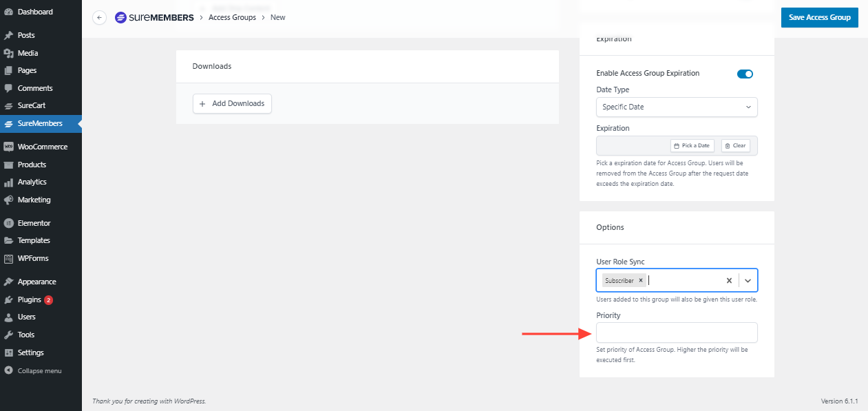Open the Date Type dropdown

coord(677,107)
